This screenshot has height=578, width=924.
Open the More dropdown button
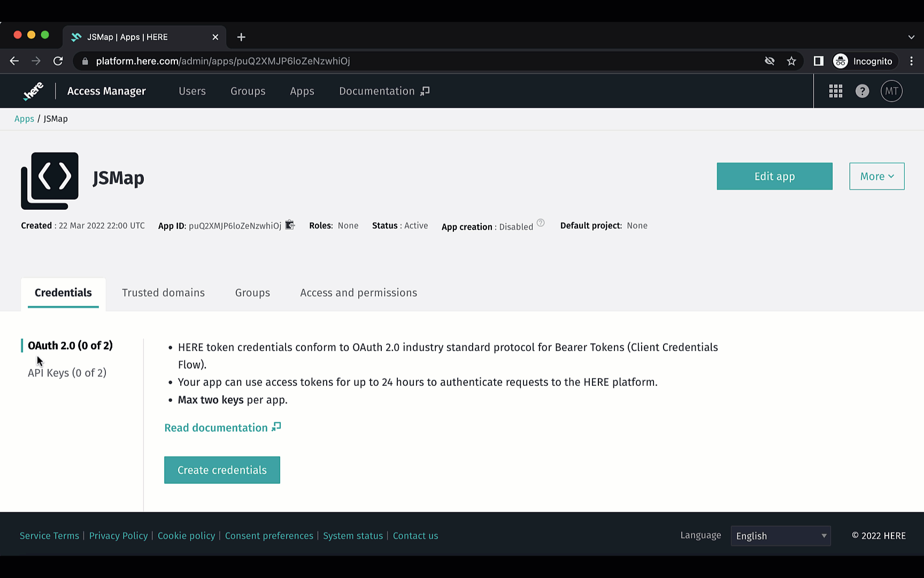pyautogui.click(x=877, y=176)
